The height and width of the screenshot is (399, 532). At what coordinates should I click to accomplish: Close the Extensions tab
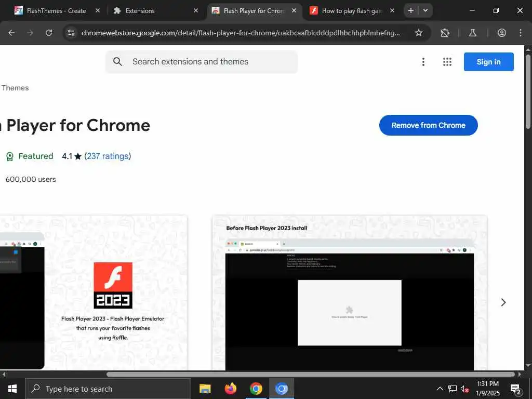coord(196,10)
